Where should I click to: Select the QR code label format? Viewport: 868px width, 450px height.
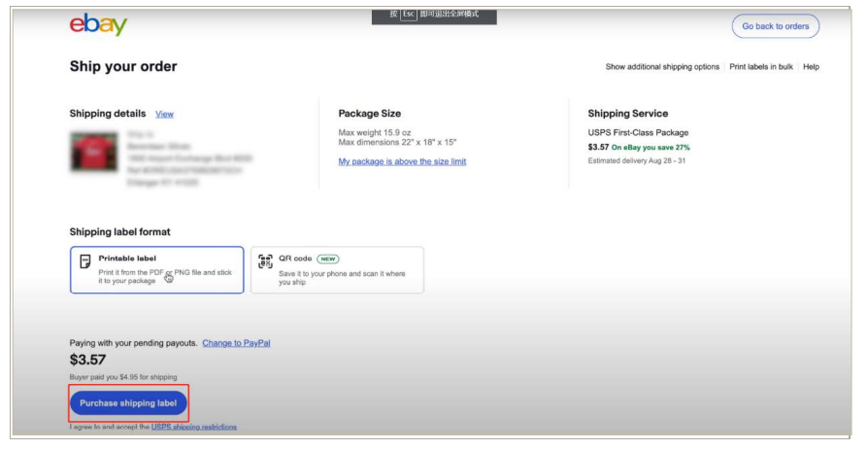coord(337,270)
